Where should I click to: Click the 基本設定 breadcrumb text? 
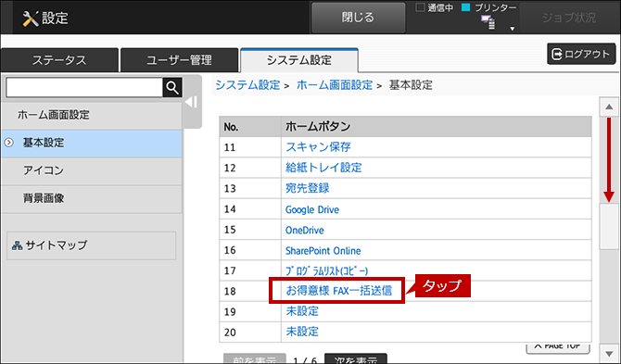411,85
